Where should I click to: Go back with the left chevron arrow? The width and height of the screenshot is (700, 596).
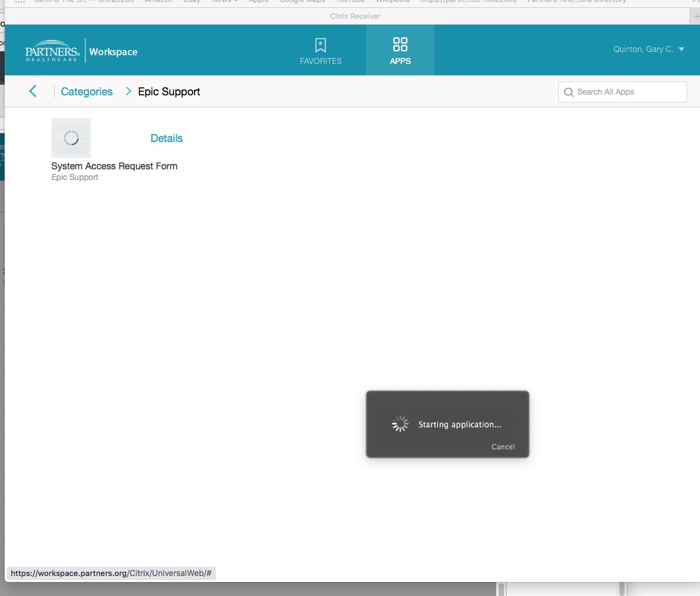33,91
